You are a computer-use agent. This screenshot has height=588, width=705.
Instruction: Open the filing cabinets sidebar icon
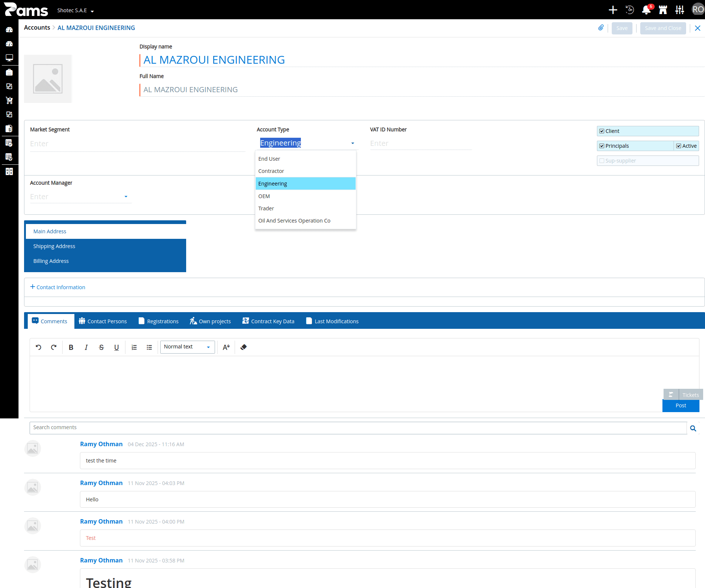coord(9,171)
